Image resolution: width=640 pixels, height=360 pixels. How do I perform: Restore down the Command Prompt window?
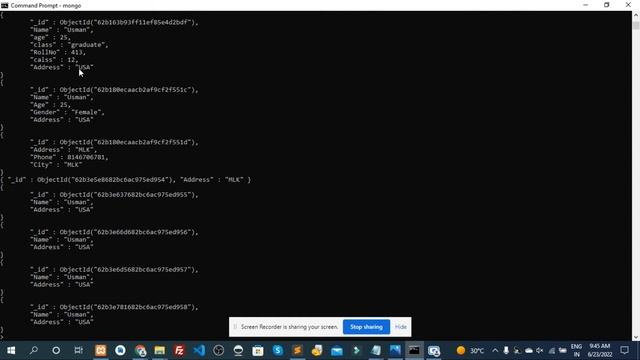click(x=607, y=5)
